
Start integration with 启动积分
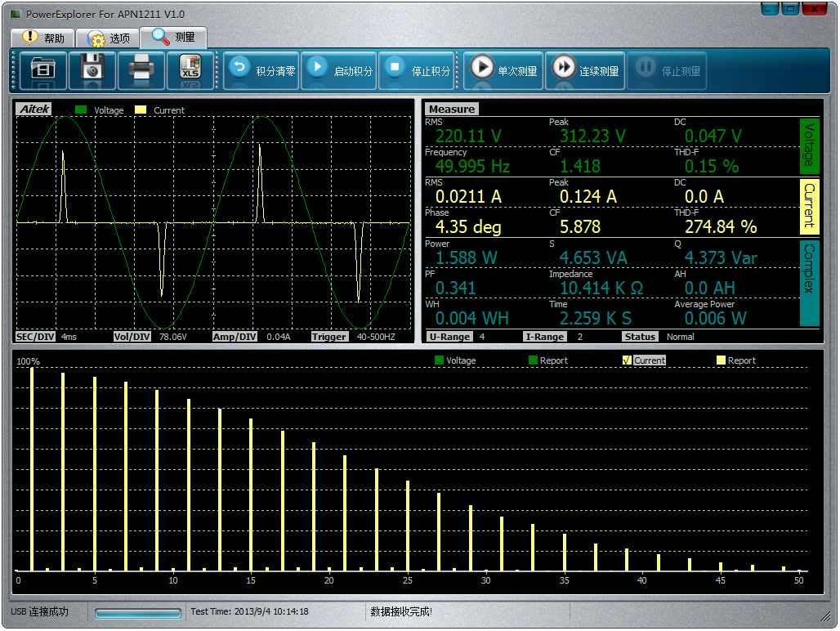[x=340, y=70]
